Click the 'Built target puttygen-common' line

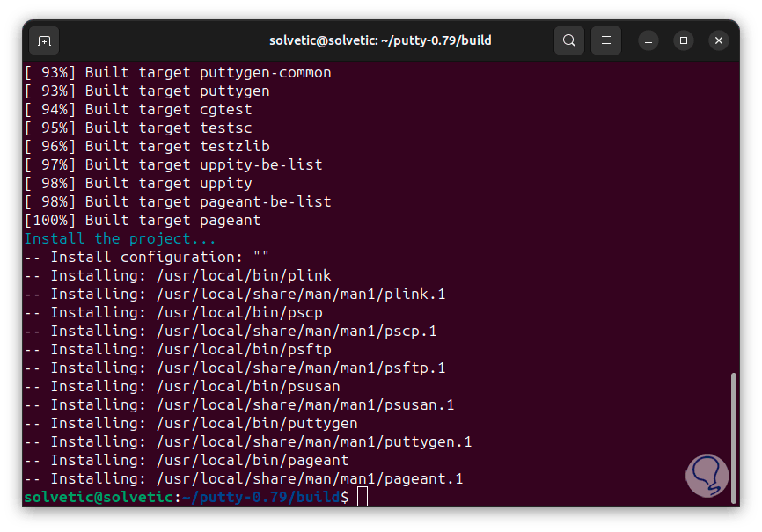click(178, 72)
